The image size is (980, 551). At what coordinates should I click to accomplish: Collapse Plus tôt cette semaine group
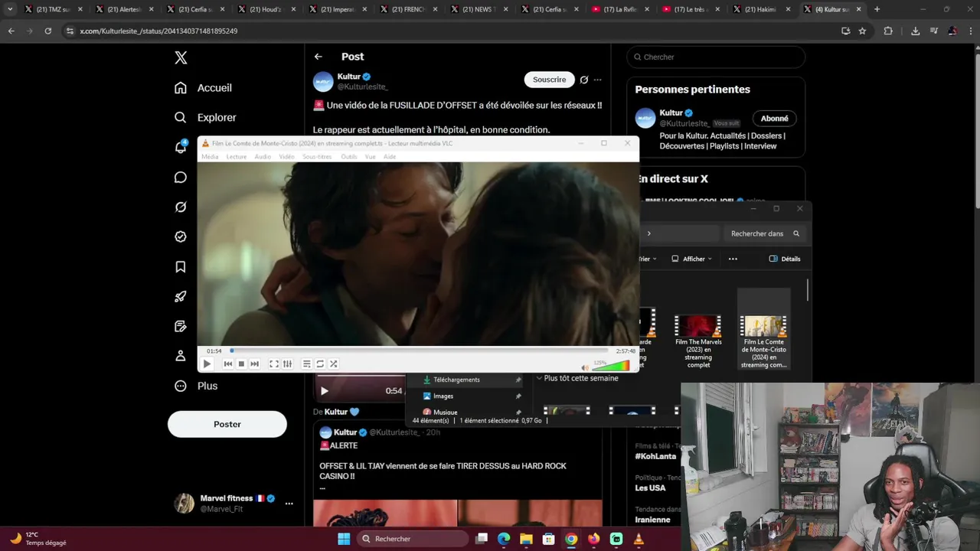point(539,378)
